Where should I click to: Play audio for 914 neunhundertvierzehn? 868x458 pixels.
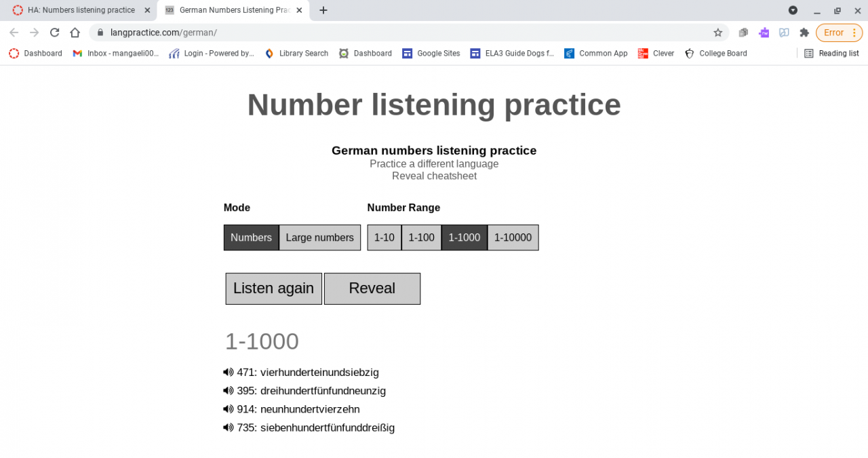click(228, 408)
